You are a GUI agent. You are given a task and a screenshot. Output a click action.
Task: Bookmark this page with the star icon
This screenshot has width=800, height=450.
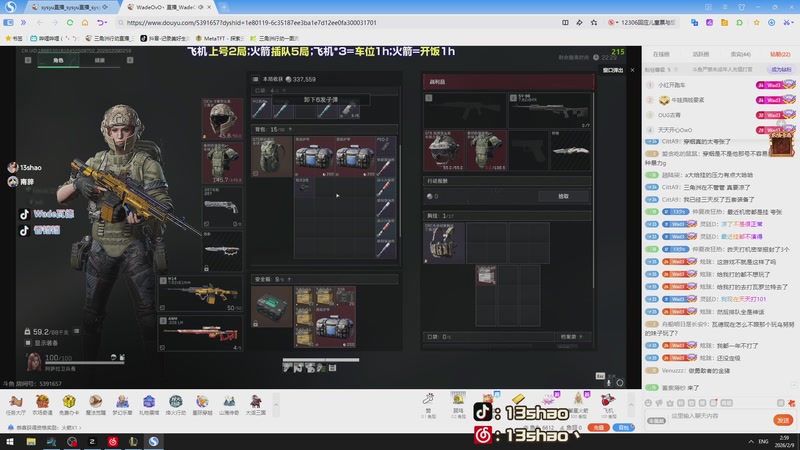click(594, 22)
